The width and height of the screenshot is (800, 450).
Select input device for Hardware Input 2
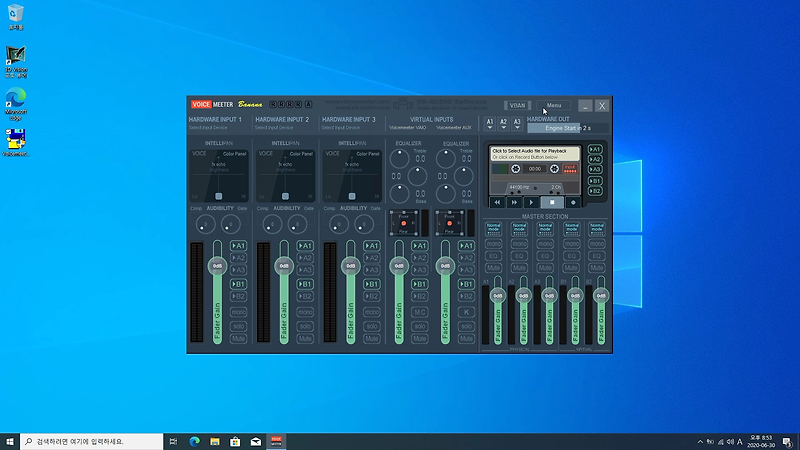coord(274,128)
